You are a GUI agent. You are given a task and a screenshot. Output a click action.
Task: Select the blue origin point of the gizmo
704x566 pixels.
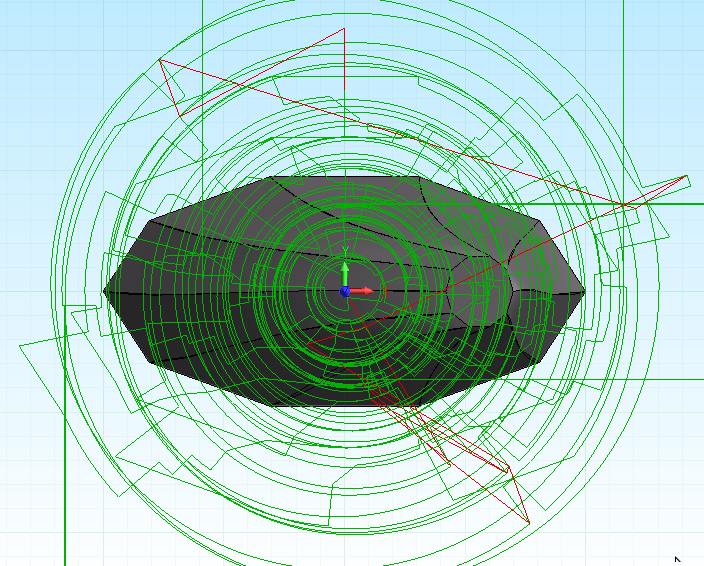point(345,291)
